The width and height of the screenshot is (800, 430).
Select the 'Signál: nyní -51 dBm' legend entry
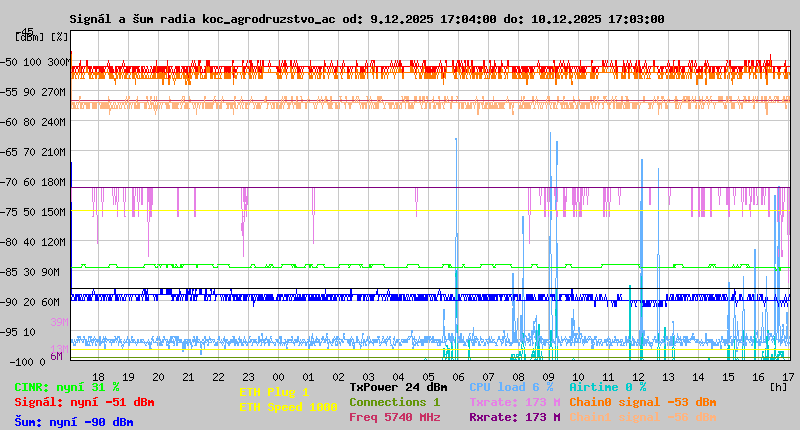84,402
